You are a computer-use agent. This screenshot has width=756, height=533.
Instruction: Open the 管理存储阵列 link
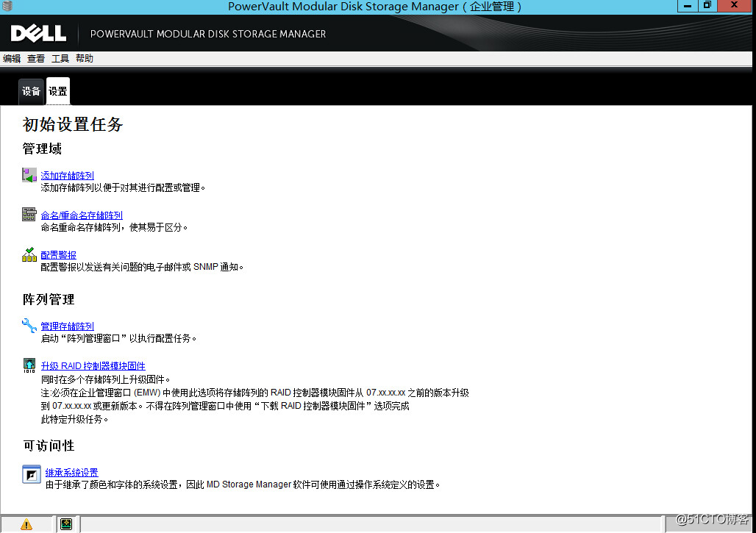pyautogui.click(x=68, y=326)
